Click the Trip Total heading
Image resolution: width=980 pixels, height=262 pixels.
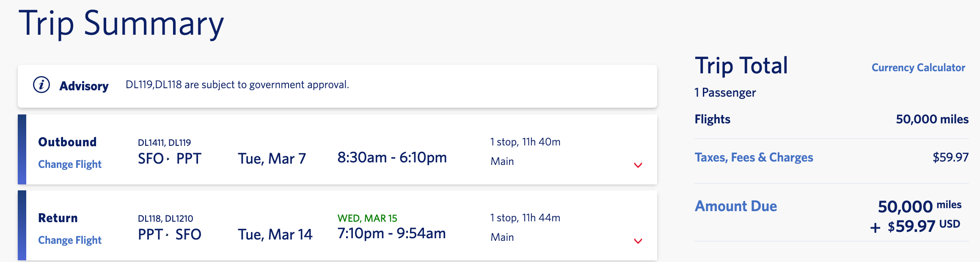(741, 66)
